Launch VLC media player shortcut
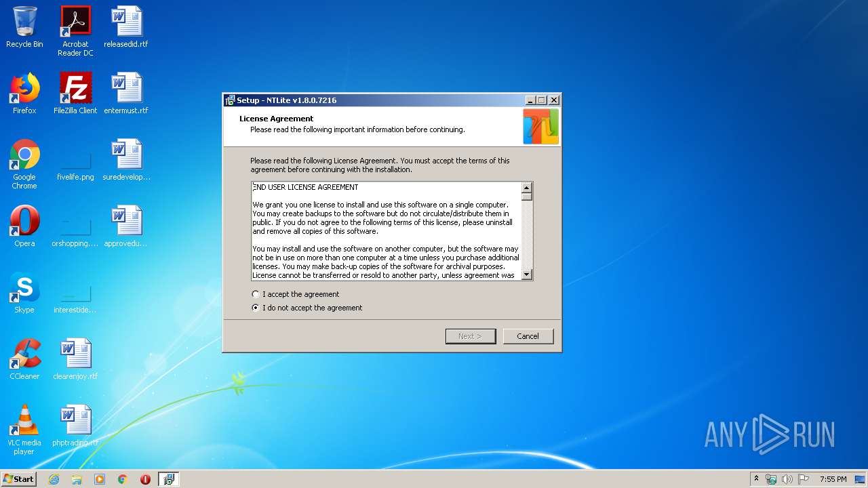 coord(24,430)
